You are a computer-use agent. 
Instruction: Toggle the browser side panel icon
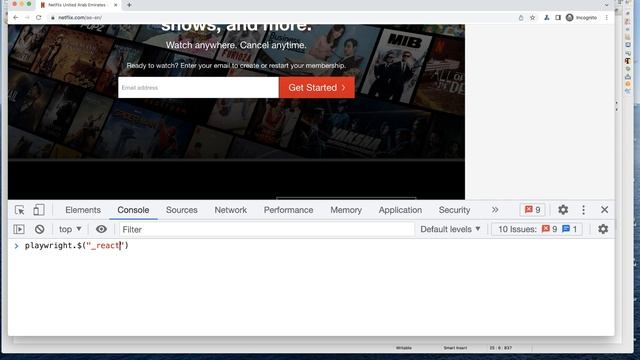tap(558, 18)
